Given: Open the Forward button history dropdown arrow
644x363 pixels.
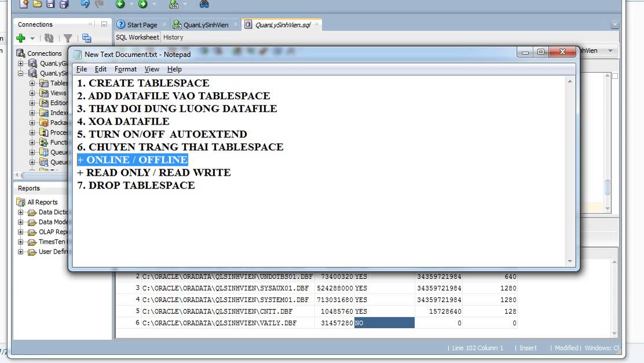Looking at the screenshot, I should coord(155,4).
